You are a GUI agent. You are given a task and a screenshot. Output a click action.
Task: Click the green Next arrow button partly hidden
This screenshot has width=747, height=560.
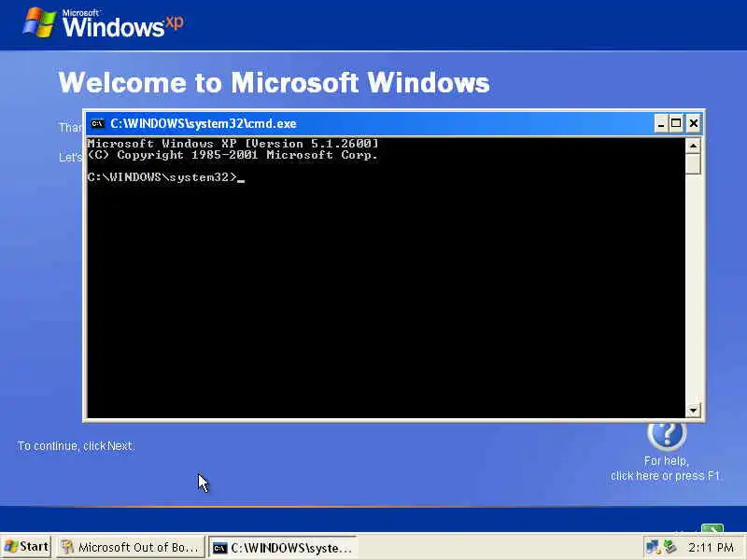pos(712,527)
